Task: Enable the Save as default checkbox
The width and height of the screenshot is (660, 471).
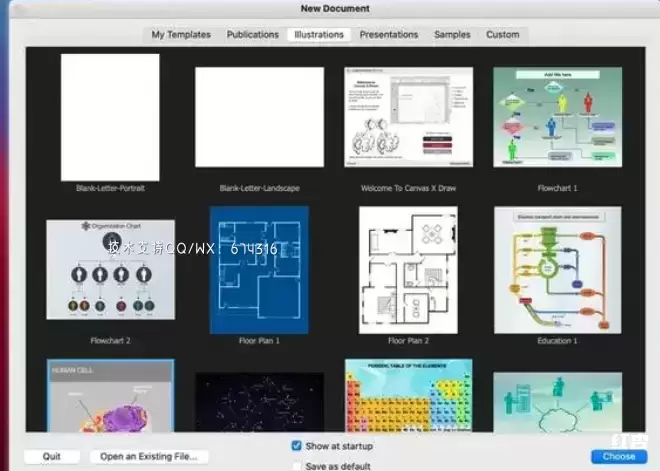Action: (x=296, y=465)
